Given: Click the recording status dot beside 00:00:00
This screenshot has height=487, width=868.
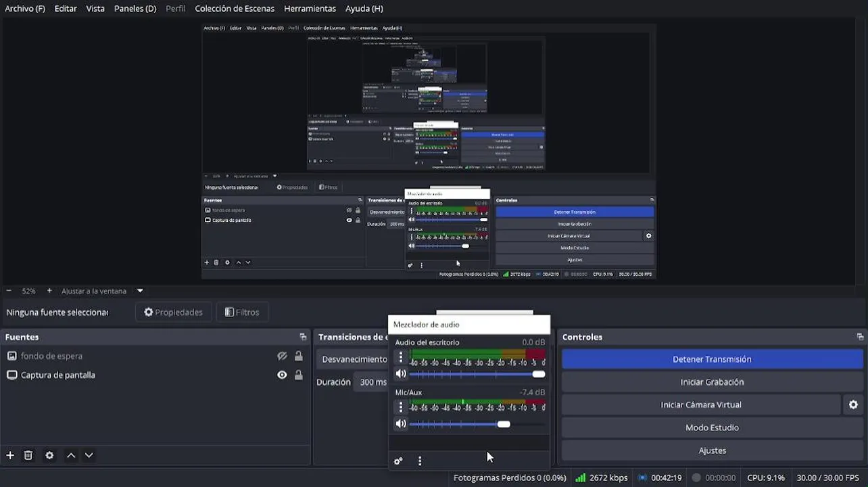Looking at the screenshot, I should click(696, 478).
